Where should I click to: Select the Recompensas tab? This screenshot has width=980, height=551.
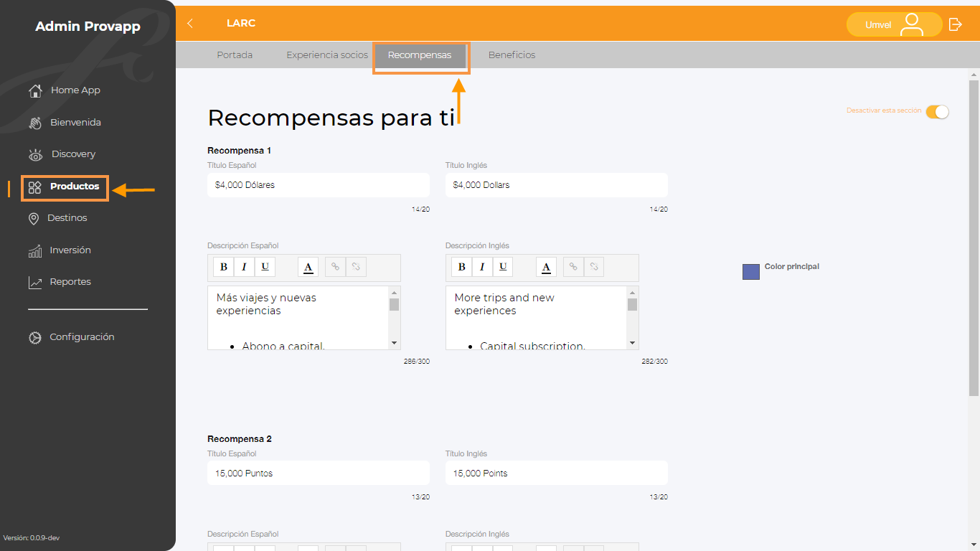420,55
